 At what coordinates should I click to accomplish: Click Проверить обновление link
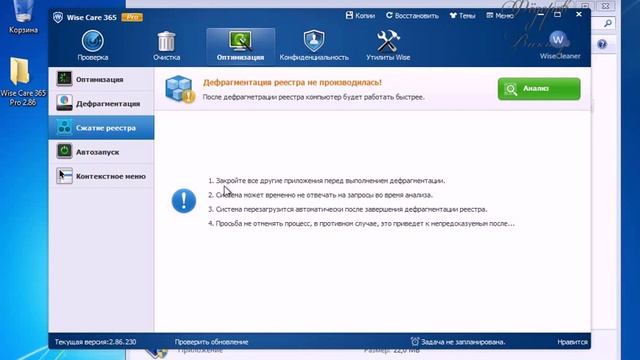tap(211, 342)
